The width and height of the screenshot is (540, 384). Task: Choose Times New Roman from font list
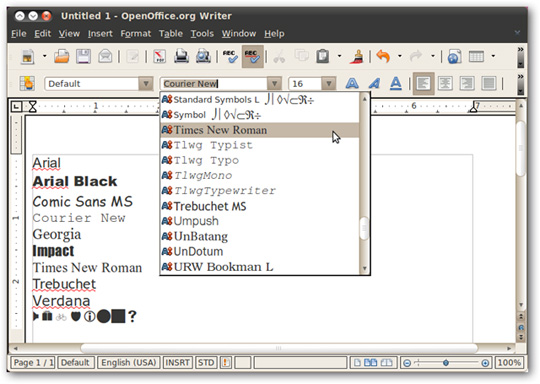pyautogui.click(x=260, y=130)
